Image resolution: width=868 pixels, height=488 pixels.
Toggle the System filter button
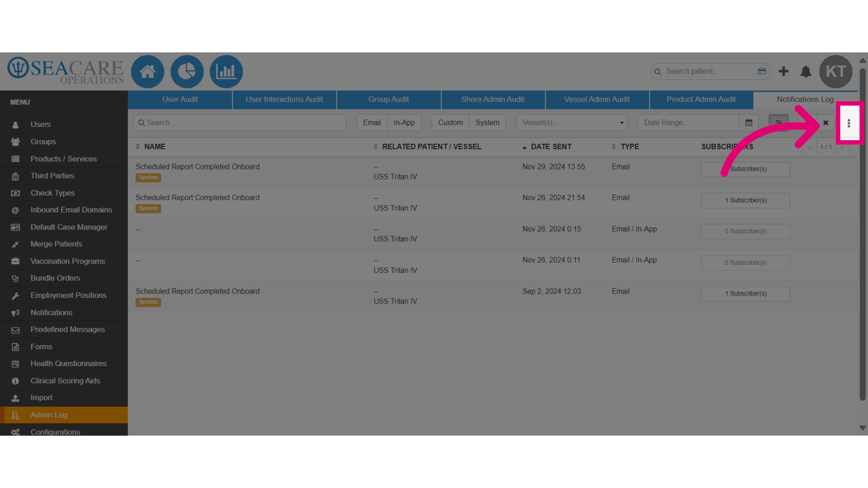click(487, 122)
